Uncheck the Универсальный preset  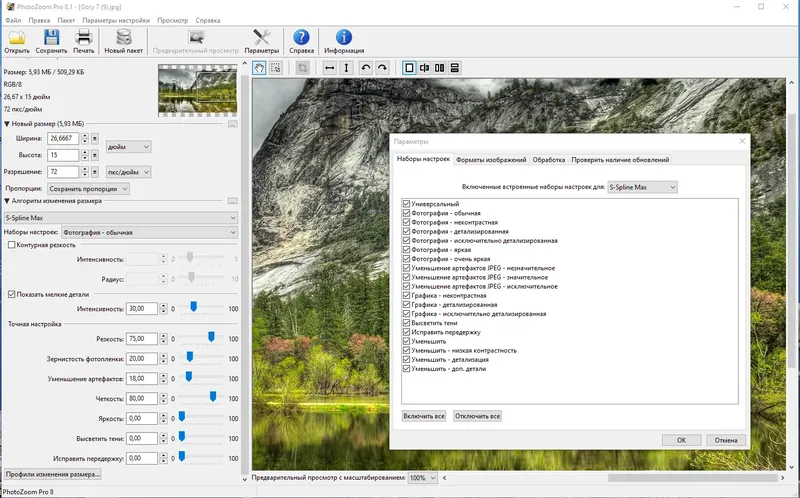(407, 204)
